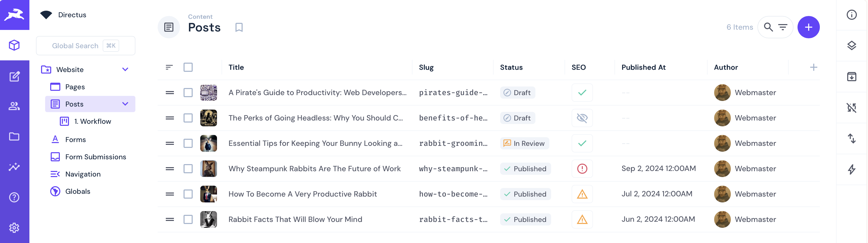Viewport: 868px width, 243px height.
Task: Check the Rabbit Facts That Will Blow Your Mind row
Action: (188, 219)
